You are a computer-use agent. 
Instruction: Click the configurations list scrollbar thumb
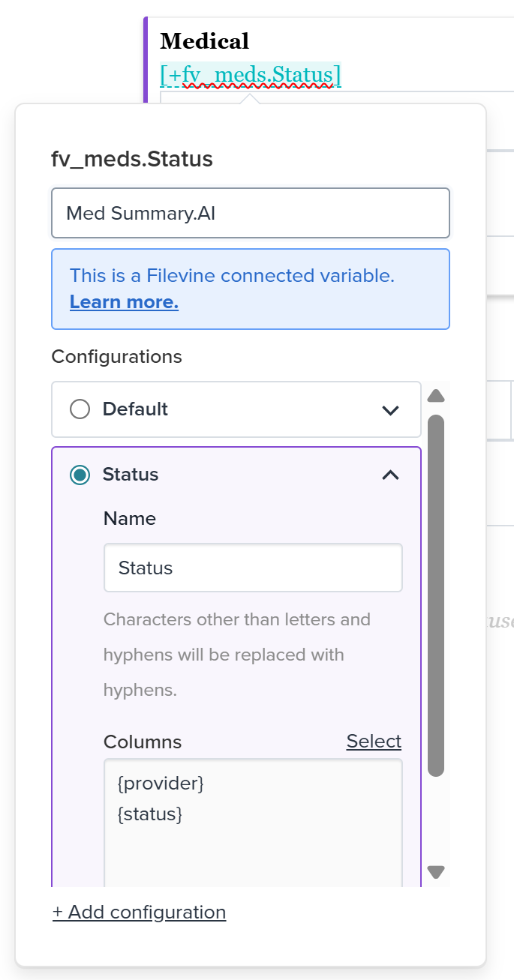(x=436, y=595)
